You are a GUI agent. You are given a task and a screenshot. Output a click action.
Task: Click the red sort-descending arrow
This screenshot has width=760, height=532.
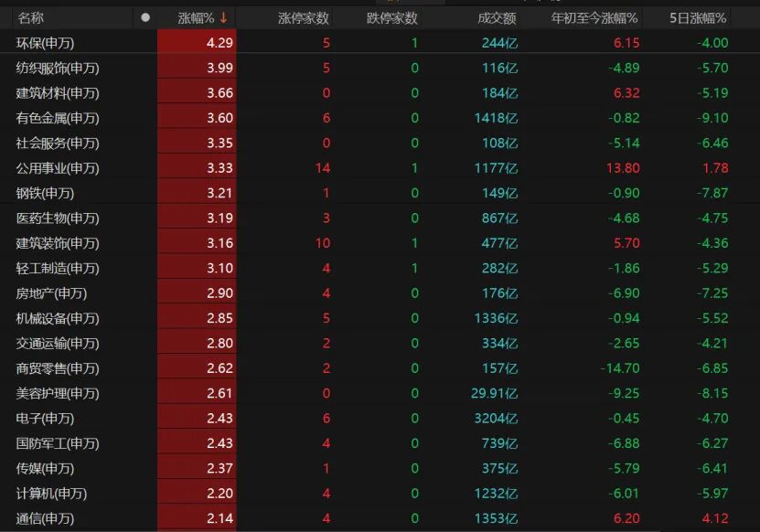click(x=223, y=18)
